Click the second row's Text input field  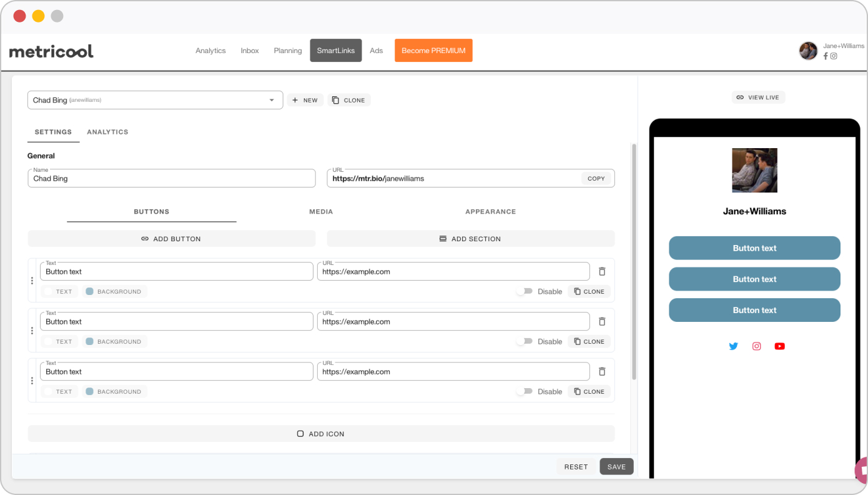[177, 321]
